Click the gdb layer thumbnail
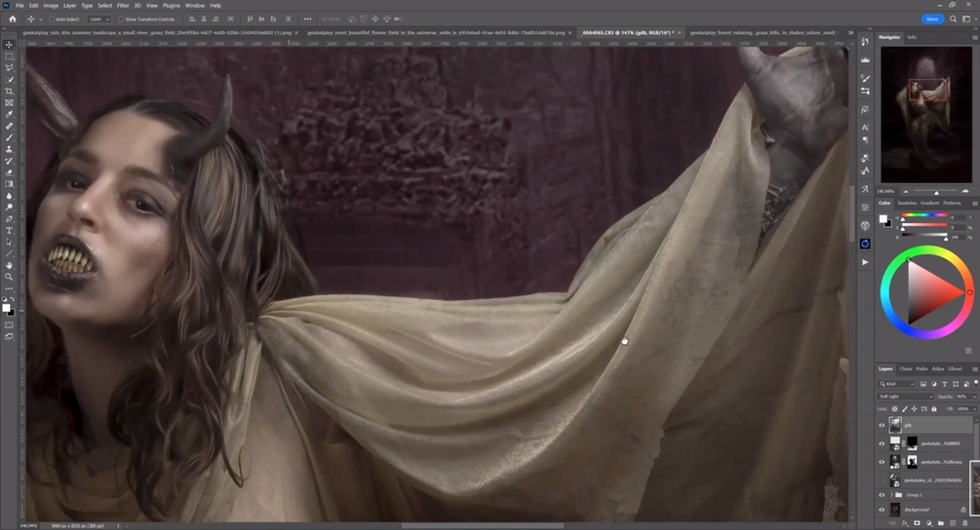The width and height of the screenshot is (980, 530). (895, 425)
